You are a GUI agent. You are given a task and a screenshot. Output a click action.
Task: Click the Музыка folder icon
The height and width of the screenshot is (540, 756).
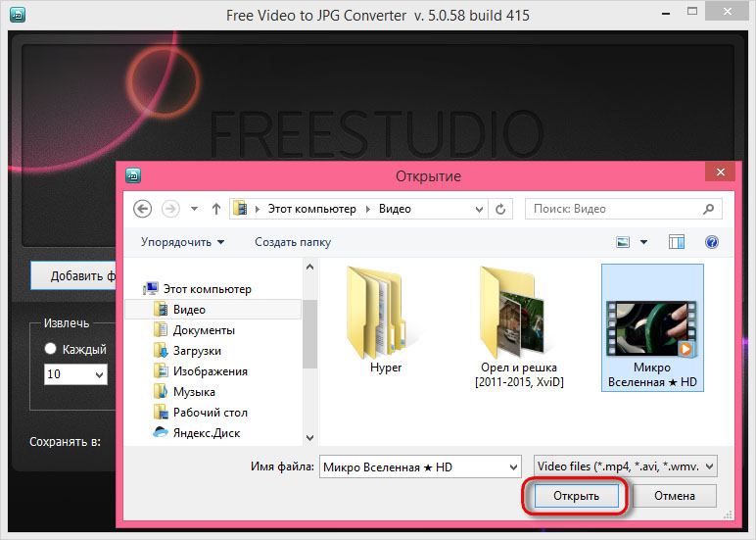160,392
